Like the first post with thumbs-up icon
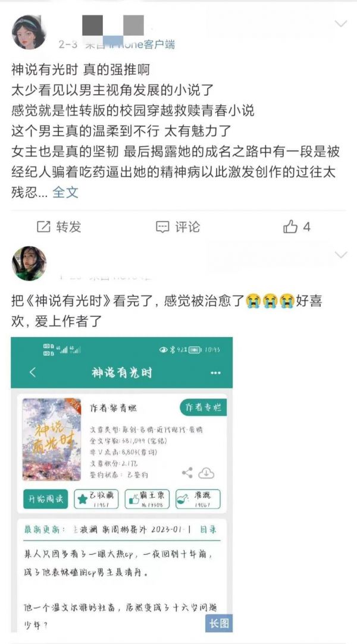The image size is (357, 644). (290, 227)
